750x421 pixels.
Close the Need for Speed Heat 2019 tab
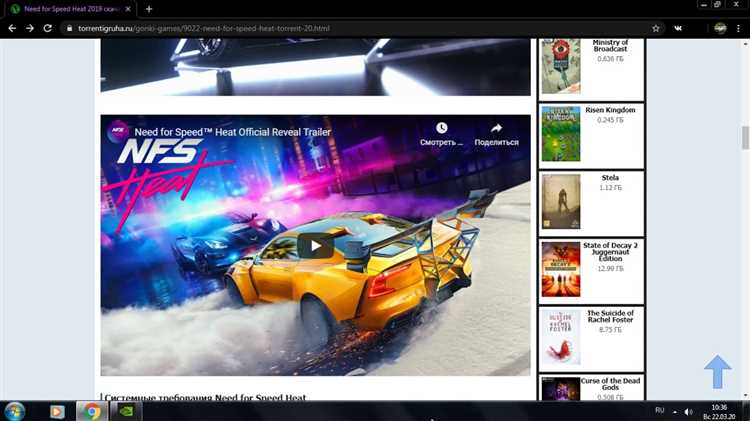(128, 9)
